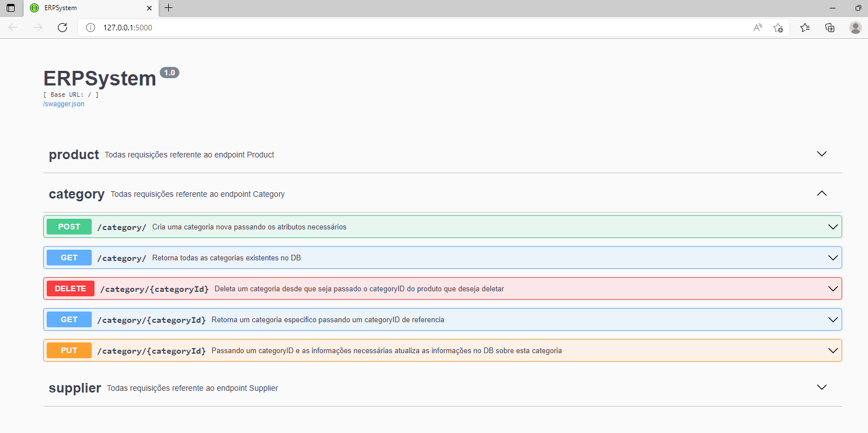Image resolution: width=868 pixels, height=433 pixels.
Task: Click the browser Collections icon
Action: coord(829,27)
